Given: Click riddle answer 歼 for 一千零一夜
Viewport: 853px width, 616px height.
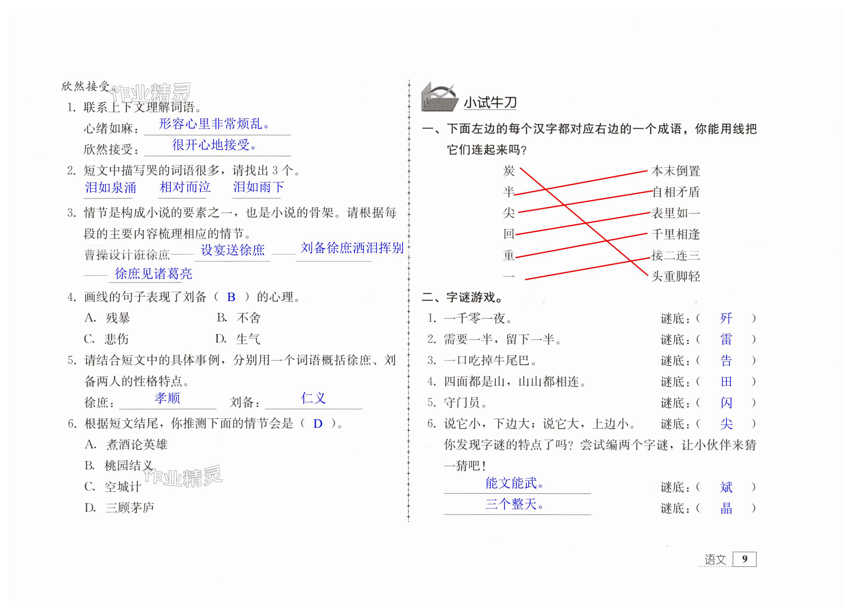Looking at the screenshot, I should click(x=726, y=318).
